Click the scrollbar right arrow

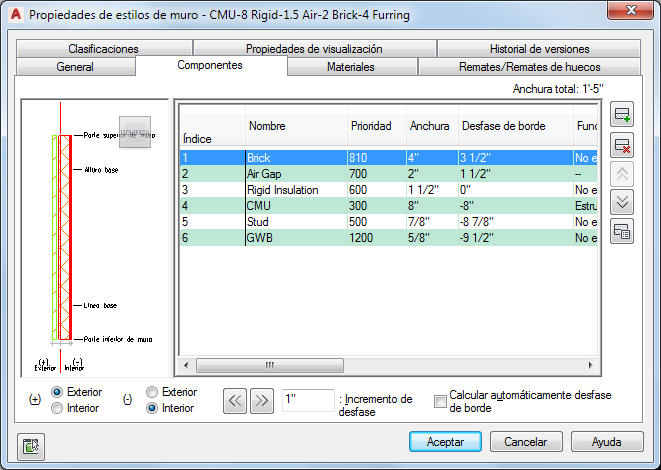pos(591,365)
